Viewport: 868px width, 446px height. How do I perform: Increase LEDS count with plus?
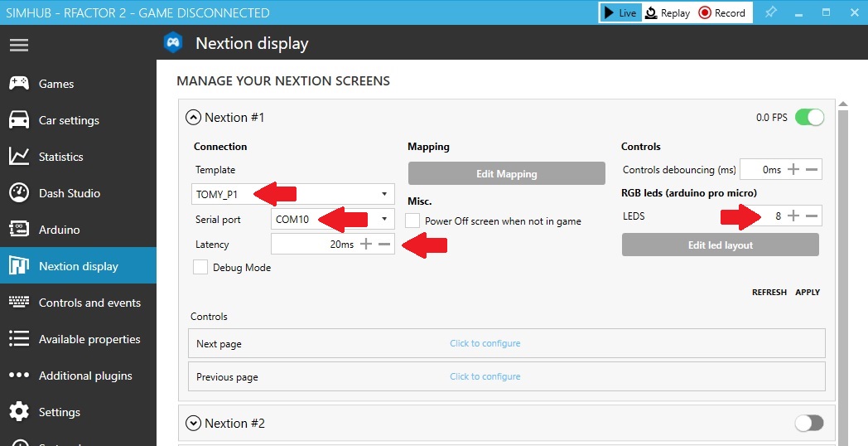[793, 216]
